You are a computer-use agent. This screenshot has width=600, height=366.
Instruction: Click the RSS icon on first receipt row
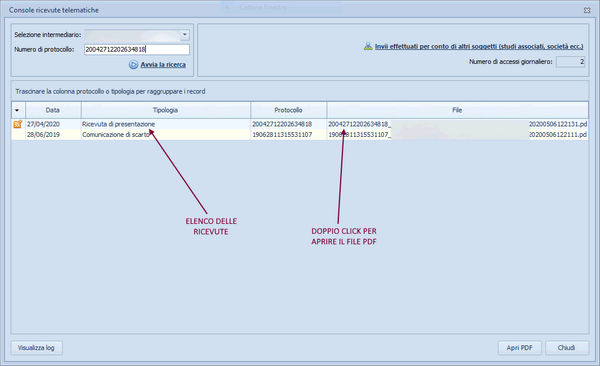(x=18, y=124)
